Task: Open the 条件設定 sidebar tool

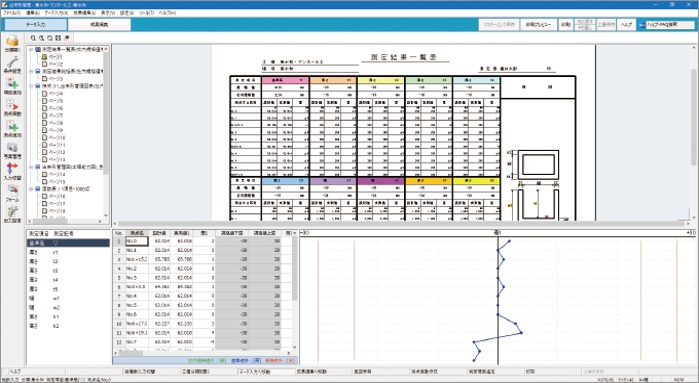Action: tap(12, 65)
